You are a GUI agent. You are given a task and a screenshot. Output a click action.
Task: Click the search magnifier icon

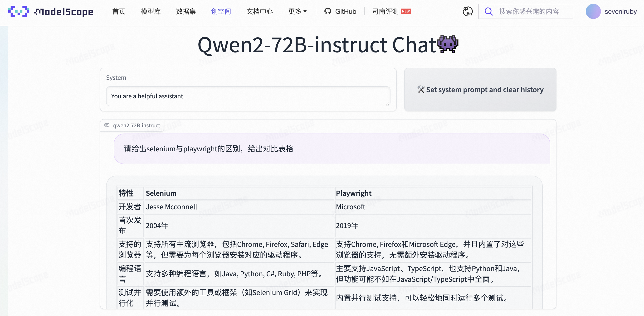[488, 11]
